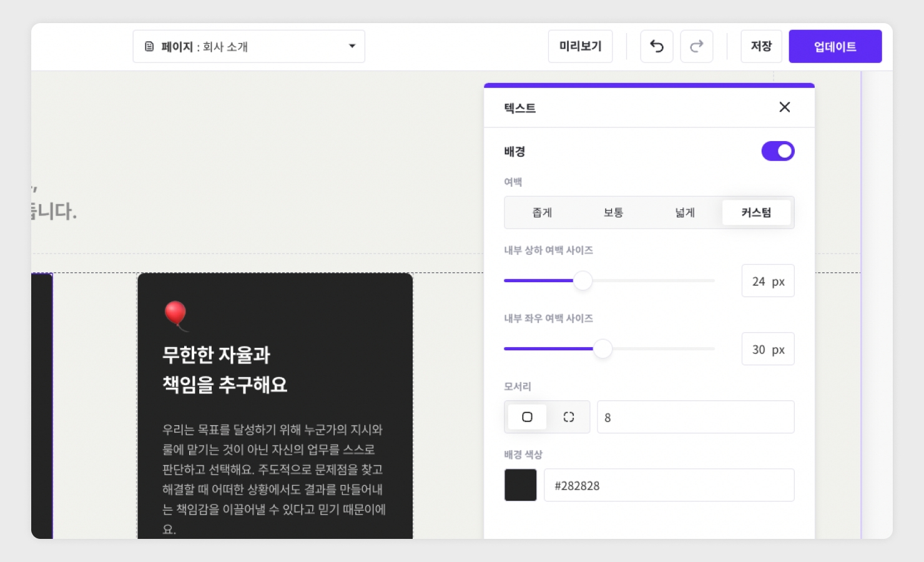Viewport: 924px width, 562px height.
Task: Select individual corners radius icon
Action: [x=568, y=417]
